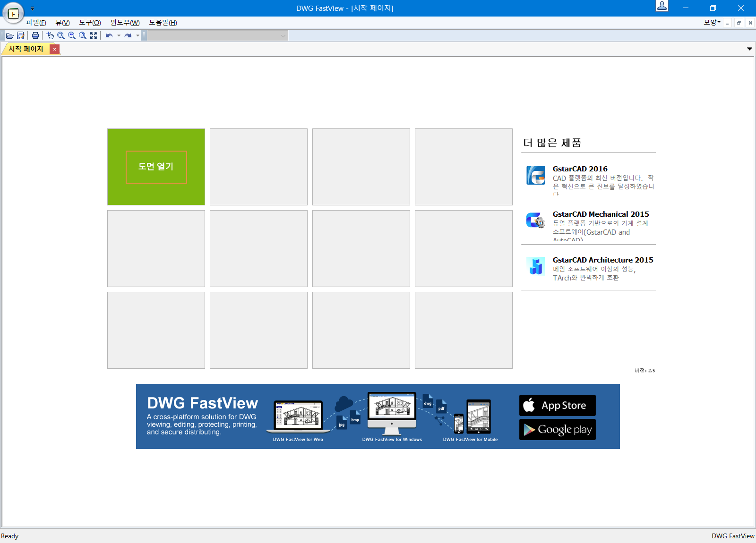
Task: Click the 더 많은 제품 heading
Action: [552, 143]
